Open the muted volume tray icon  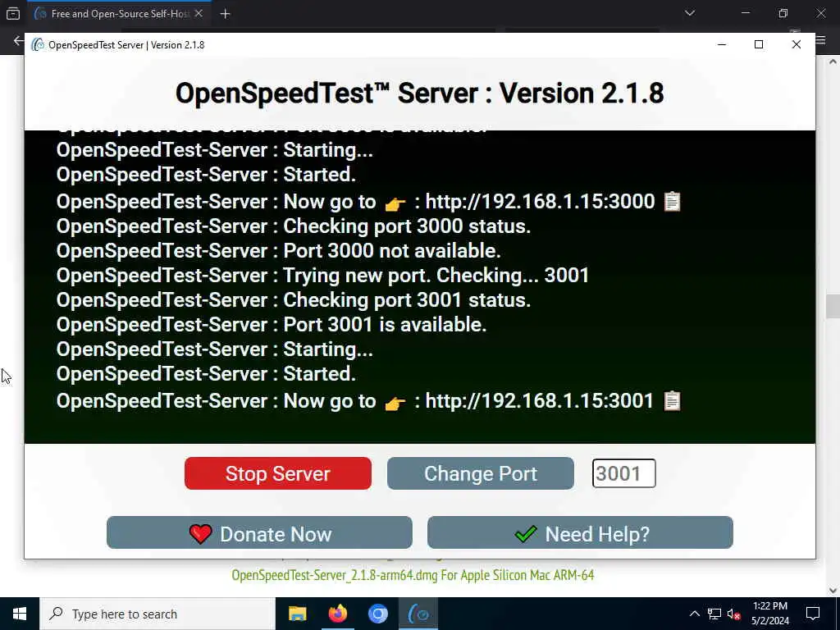pyautogui.click(x=734, y=614)
